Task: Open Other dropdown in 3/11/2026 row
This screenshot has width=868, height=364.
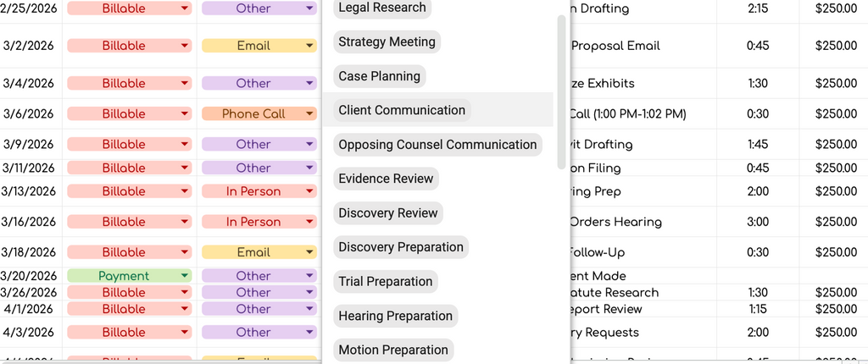Action: click(x=259, y=168)
